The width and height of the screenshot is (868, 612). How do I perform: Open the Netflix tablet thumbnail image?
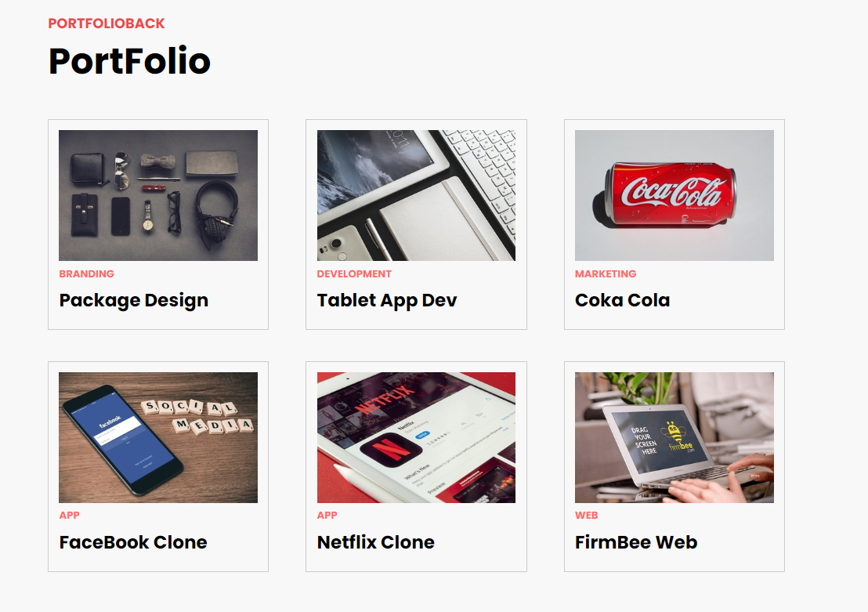416,437
